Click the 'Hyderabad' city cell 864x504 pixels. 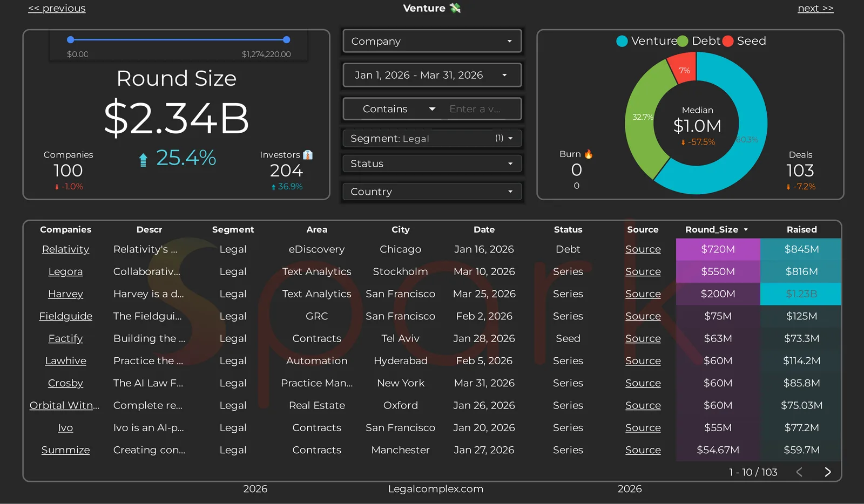click(400, 361)
